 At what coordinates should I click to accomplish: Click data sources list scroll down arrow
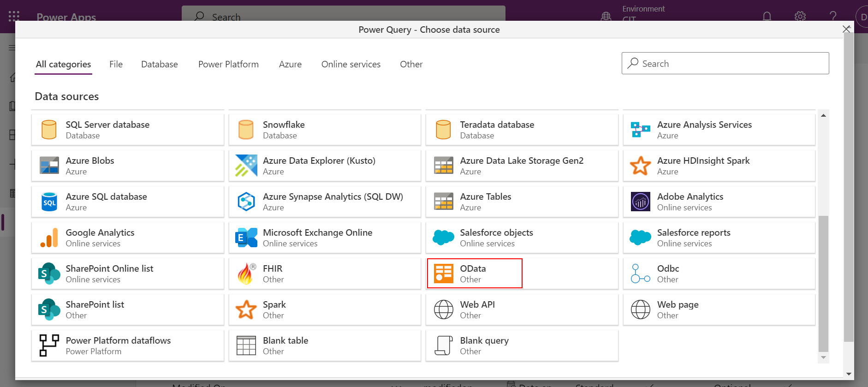pos(823,357)
